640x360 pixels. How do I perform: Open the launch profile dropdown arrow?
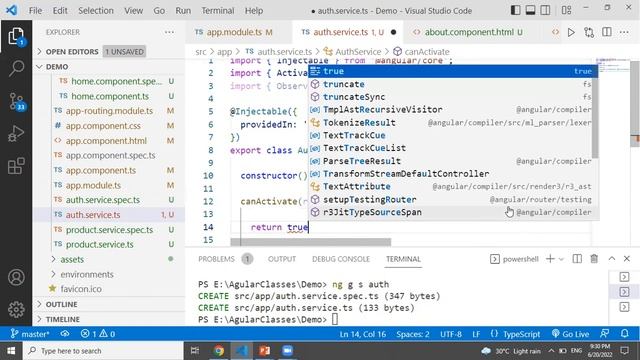pyautogui.click(x=561, y=259)
